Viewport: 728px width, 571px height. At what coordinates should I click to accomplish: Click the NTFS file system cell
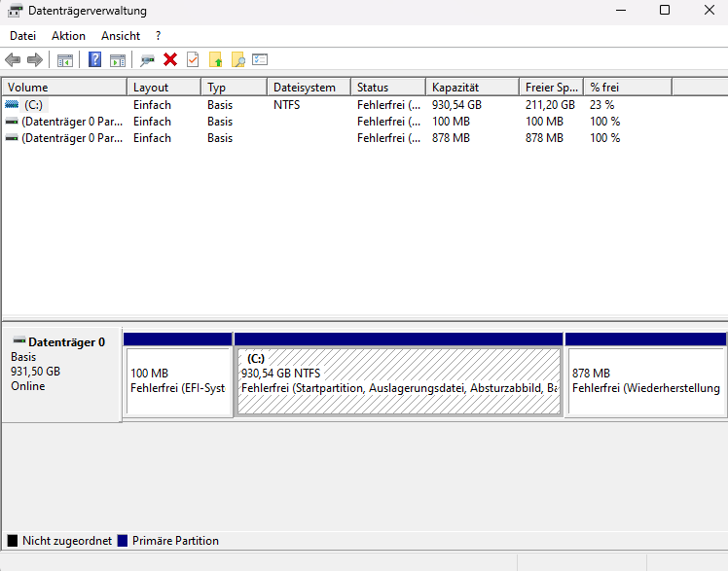(x=286, y=105)
